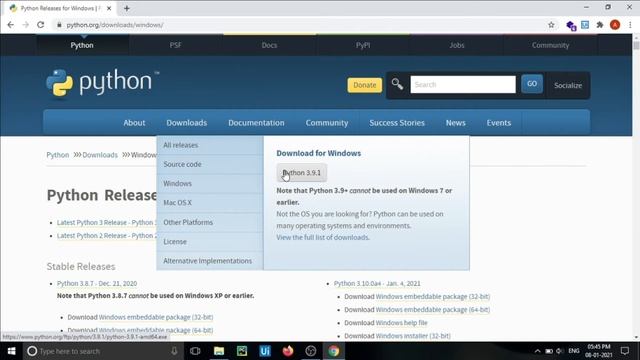Click the taskbar microphone icon
Viewport: 640px width, 360px height.
174,351
